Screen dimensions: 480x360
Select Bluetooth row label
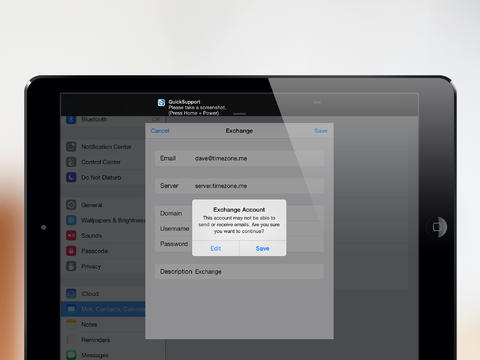[x=94, y=119]
